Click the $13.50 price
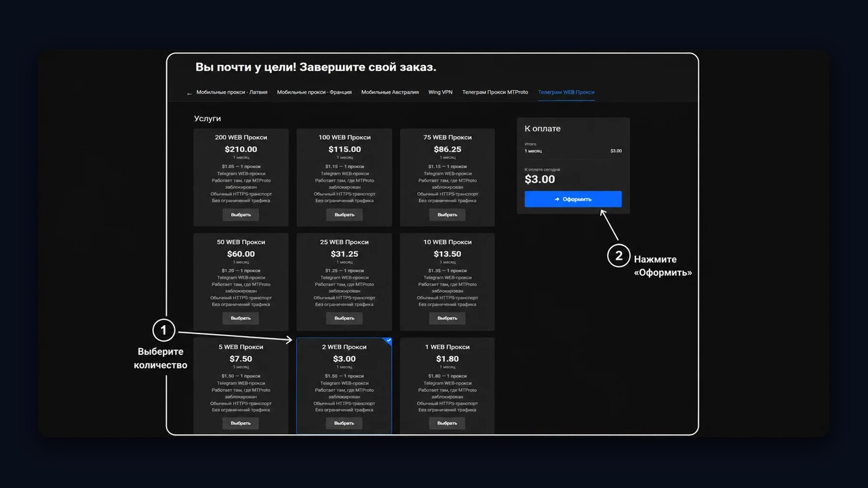This screenshot has width=868, height=488. pyautogui.click(x=448, y=254)
